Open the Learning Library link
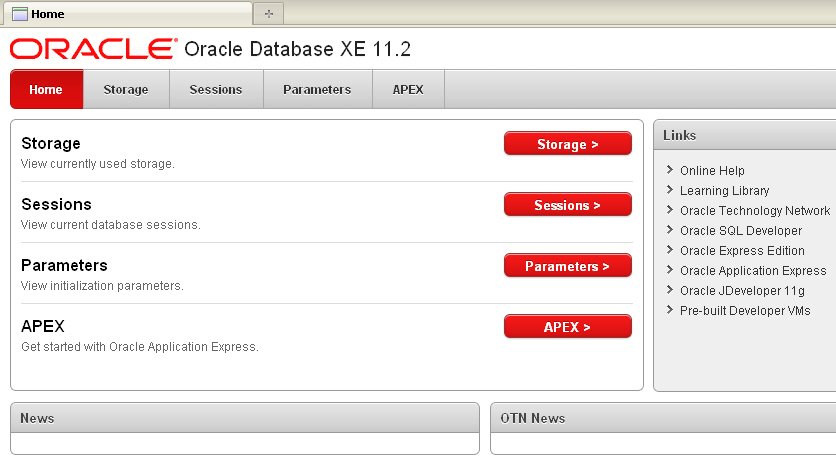This screenshot has width=836, height=459. [x=725, y=191]
